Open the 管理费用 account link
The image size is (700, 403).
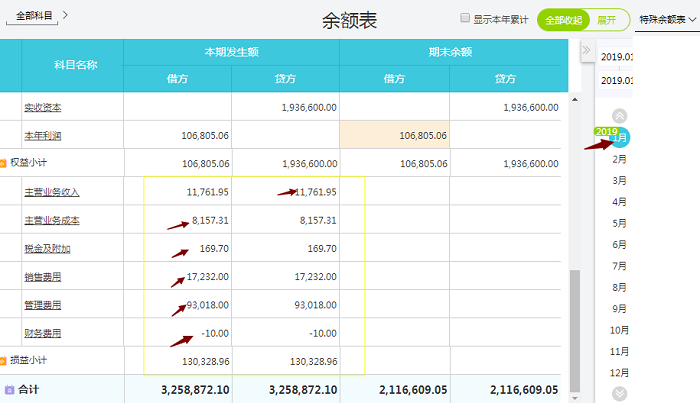click(43, 305)
